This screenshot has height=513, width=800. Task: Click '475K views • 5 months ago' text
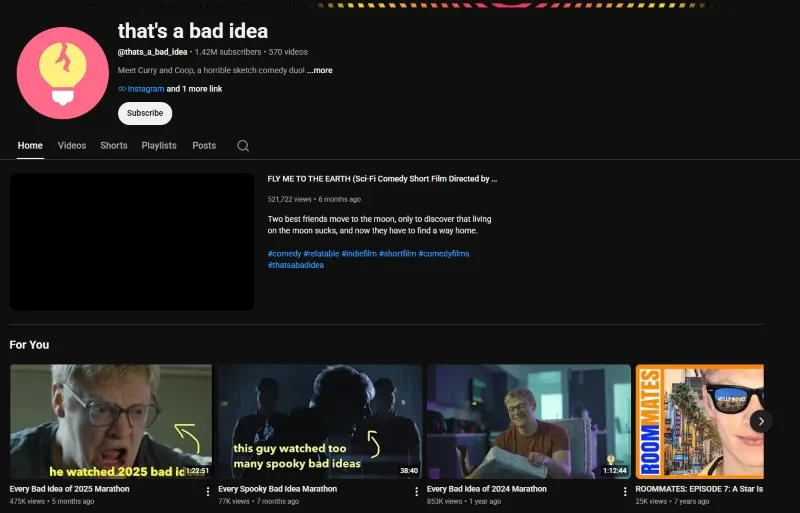(52, 501)
